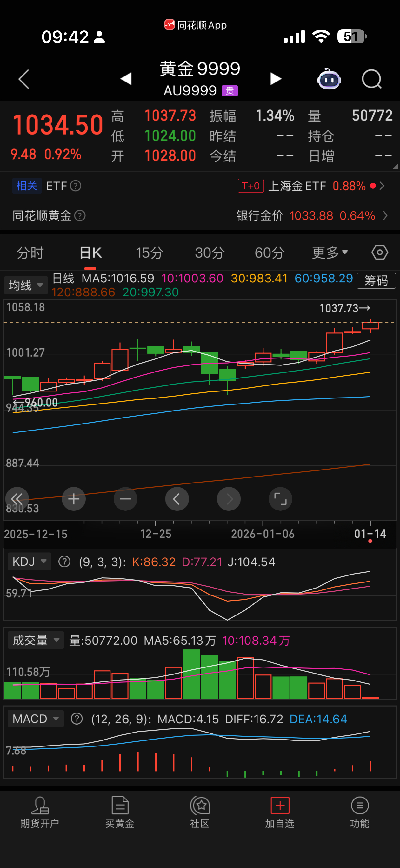Show MACD indicator help
Image resolution: width=400 pixels, height=868 pixels.
point(77,719)
